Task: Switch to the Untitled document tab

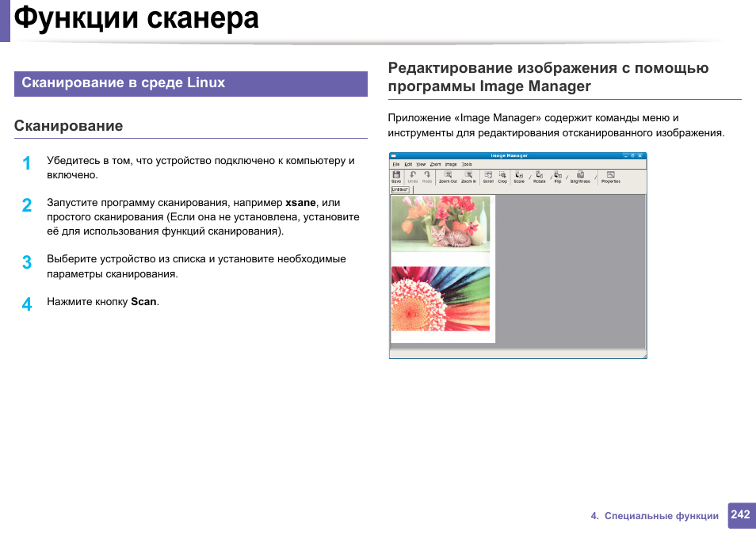Action: point(399,189)
